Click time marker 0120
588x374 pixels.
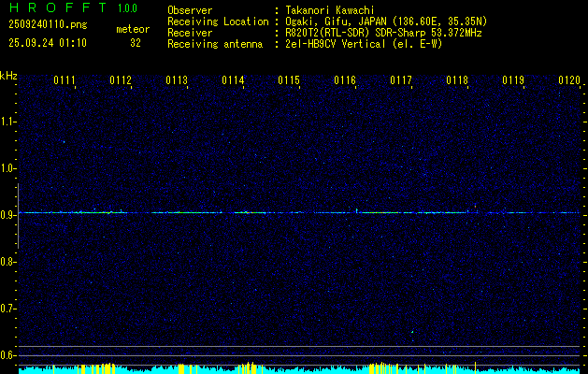pyautogui.click(x=569, y=80)
